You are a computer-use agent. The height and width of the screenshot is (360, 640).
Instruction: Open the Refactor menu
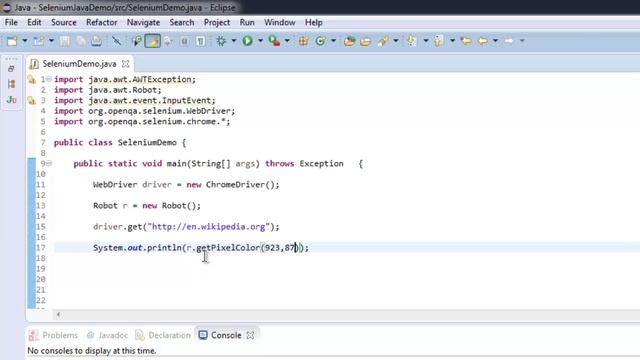[x=102, y=22]
